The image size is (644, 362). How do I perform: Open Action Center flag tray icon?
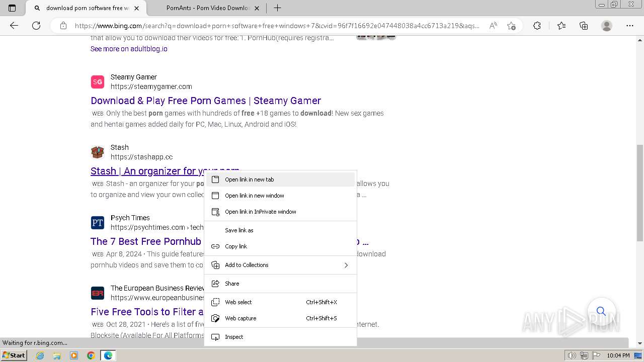click(x=596, y=355)
